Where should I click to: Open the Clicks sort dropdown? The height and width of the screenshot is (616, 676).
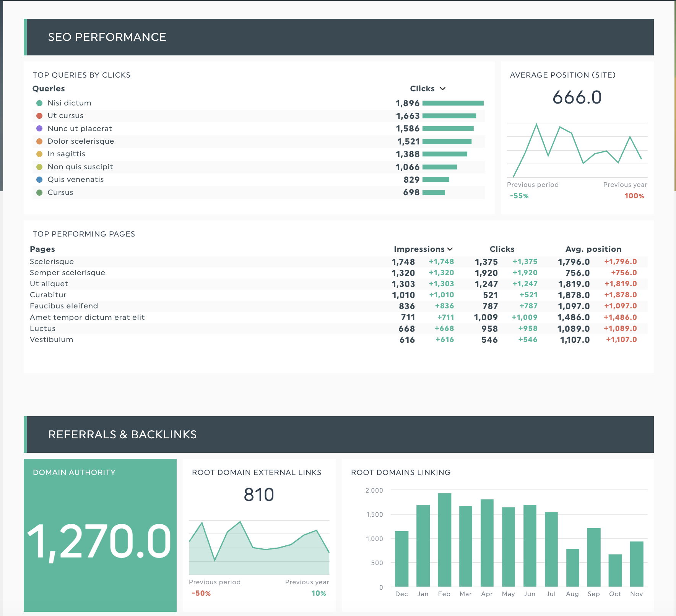443,88
